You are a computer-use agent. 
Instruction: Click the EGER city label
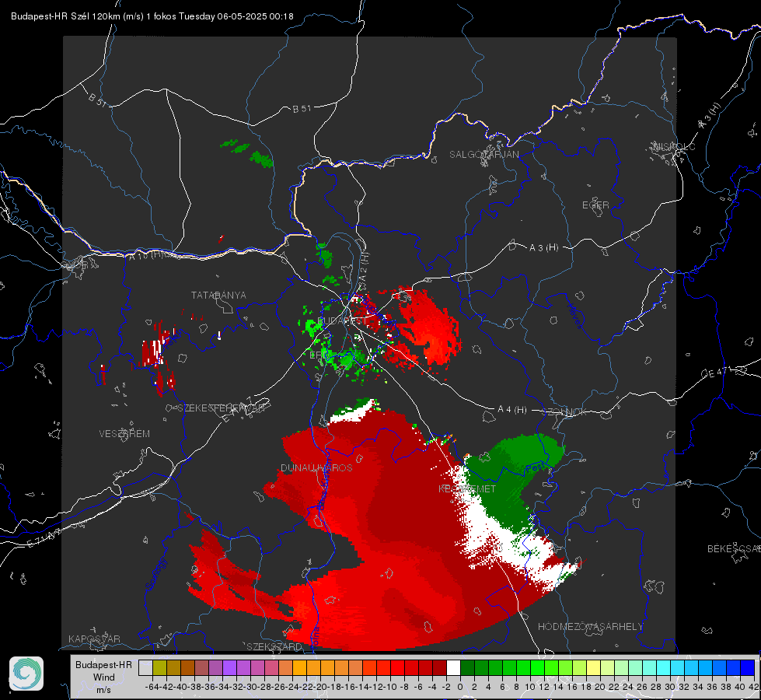tap(595, 205)
